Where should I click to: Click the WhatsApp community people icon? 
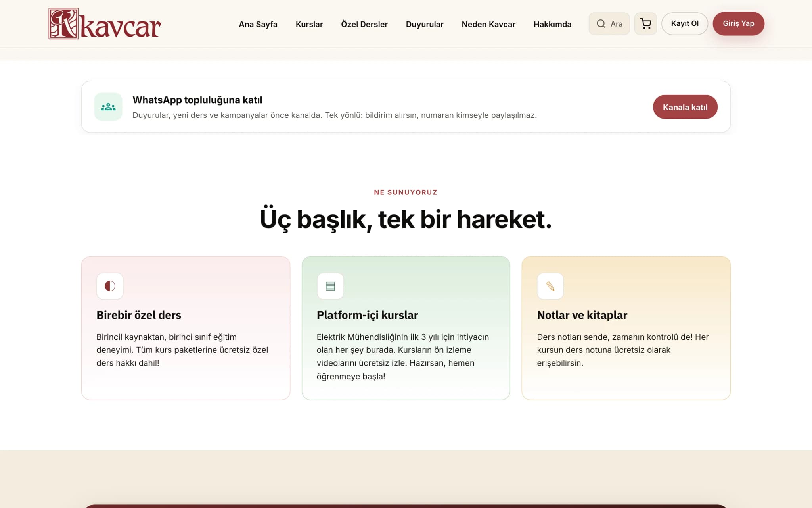click(x=108, y=107)
